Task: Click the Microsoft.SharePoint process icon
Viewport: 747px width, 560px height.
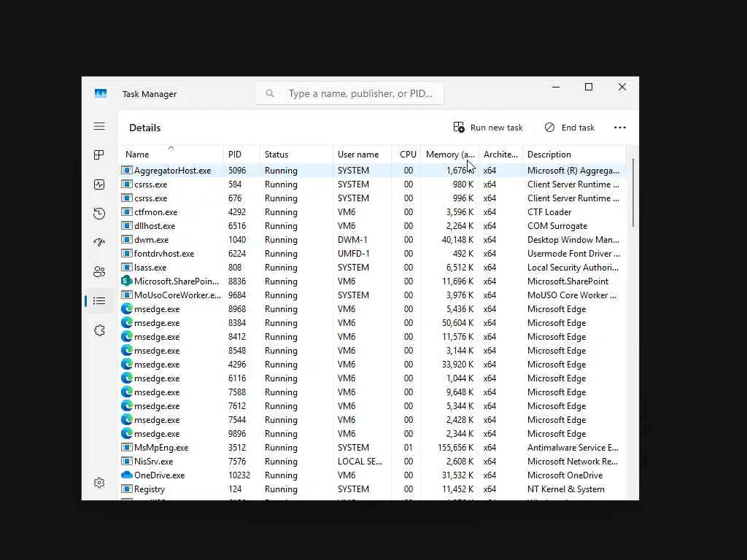Action: click(x=126, y=281)
